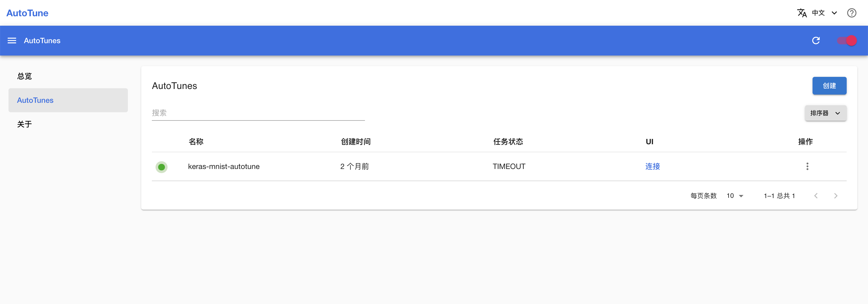Focus the 搜索 search field
Screen dimensions: 868x304
pyautogui.click(x=258, y=113)
